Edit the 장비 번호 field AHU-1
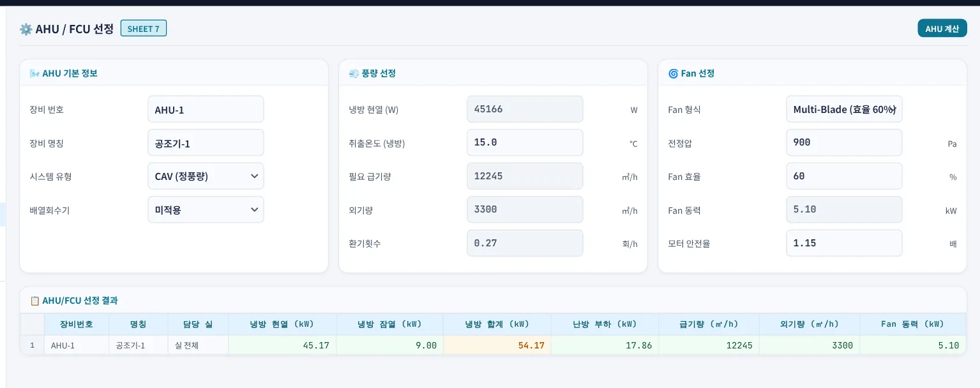980x388 pixels. (x=206, y=109)
